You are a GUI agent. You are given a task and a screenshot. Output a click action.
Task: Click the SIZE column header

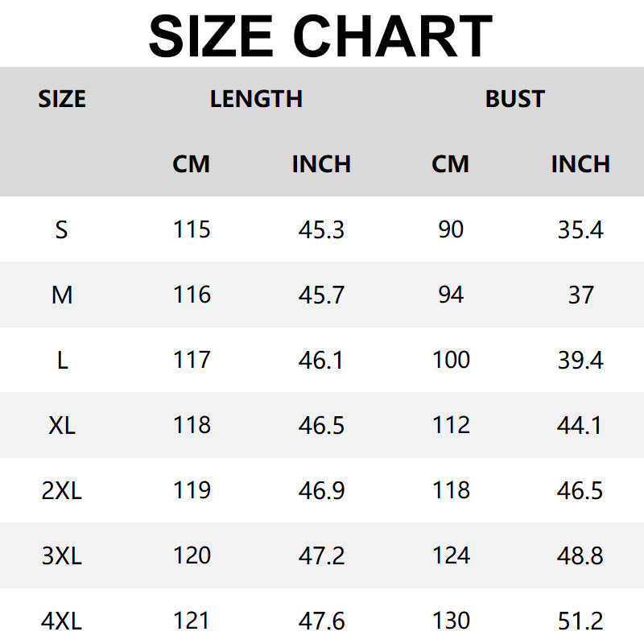click(62, 99)
